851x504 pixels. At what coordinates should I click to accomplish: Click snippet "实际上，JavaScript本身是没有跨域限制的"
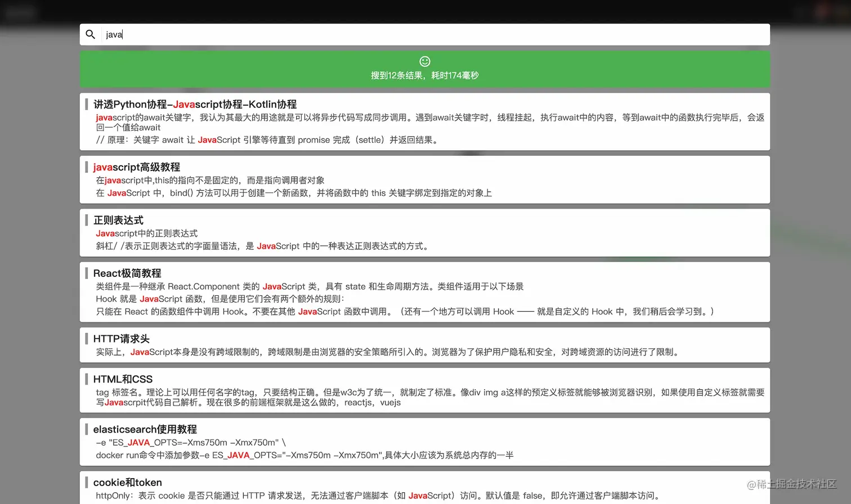pyautogui.click(x=389, y=352)
